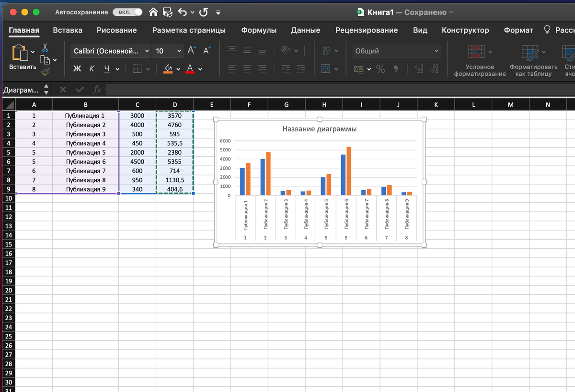Align text left in the cell
Image resolution: width=575 pixels, height=392 pixels.
point(232,69)
